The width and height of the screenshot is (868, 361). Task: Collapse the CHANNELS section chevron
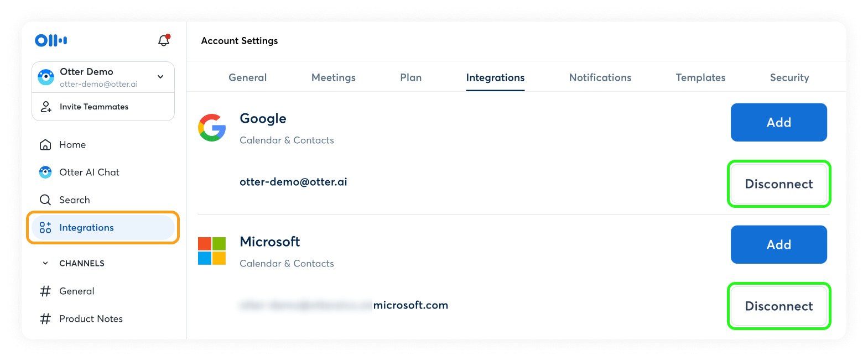pos(45,264)
